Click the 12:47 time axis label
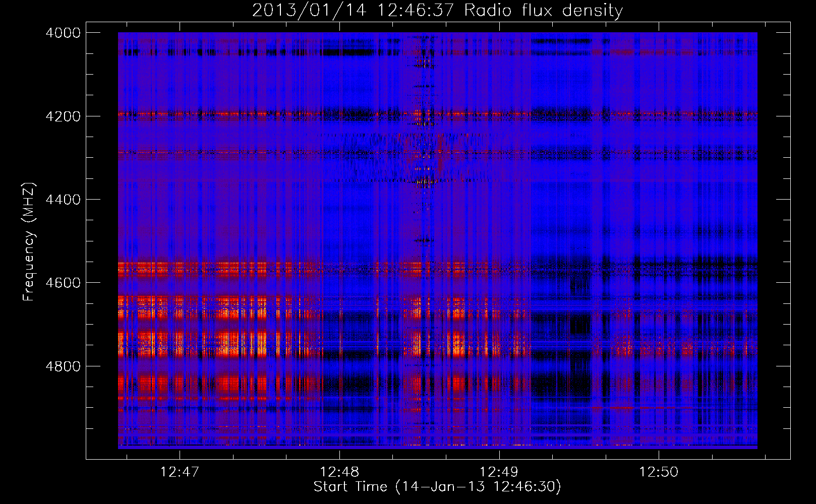This screenshot has height=504, width=816. (x=180, y=472)
